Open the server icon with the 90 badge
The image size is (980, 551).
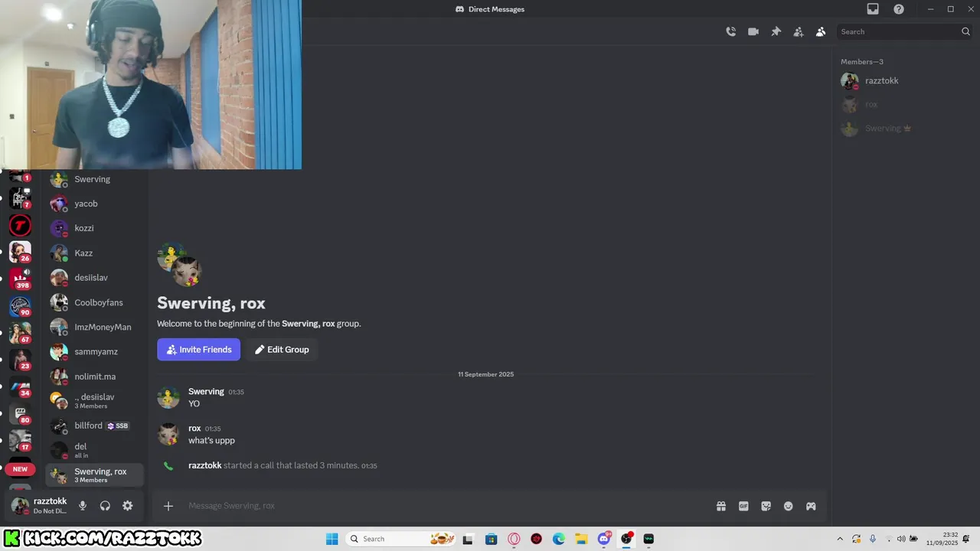tap(20, 306)
